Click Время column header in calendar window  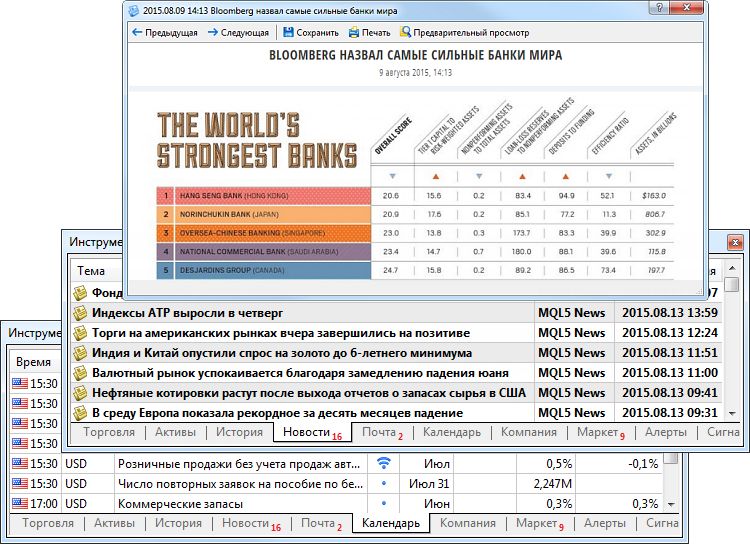(33, 362)
